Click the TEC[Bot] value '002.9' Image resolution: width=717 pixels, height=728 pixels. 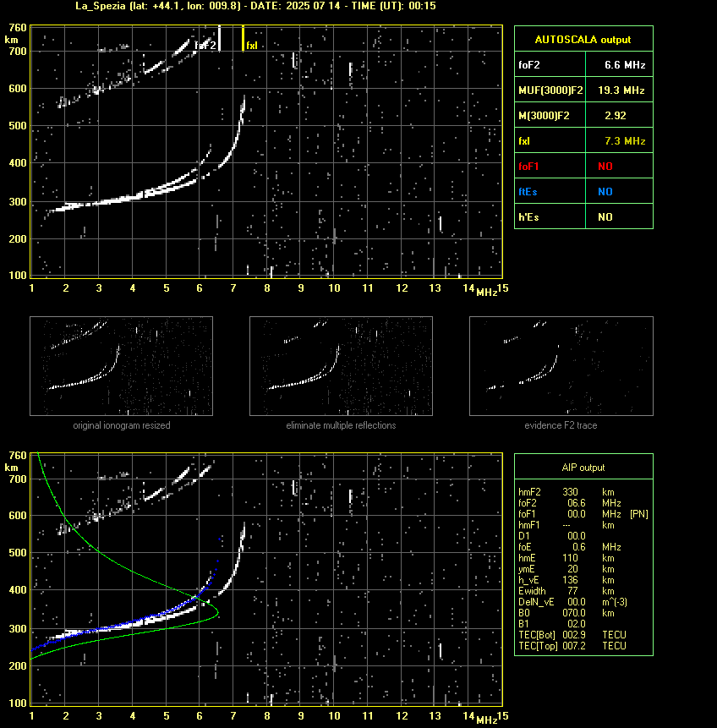[574, 635]
